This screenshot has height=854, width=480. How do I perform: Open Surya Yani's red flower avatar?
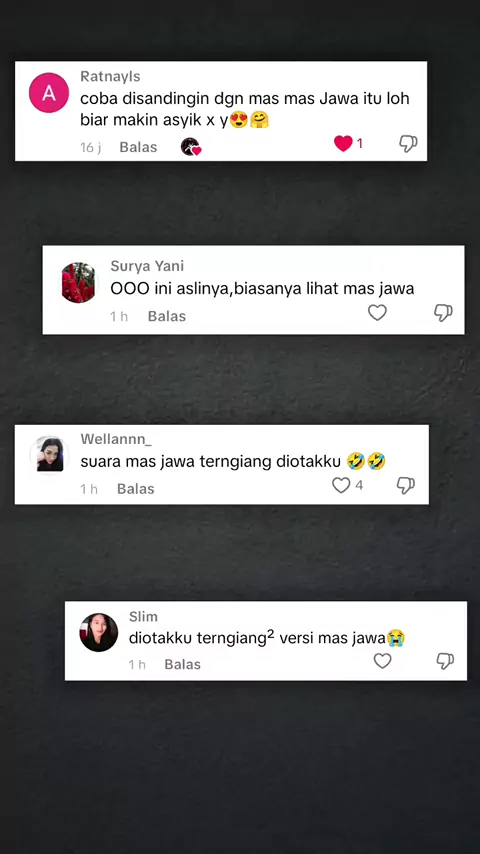[x=78, y=283]
